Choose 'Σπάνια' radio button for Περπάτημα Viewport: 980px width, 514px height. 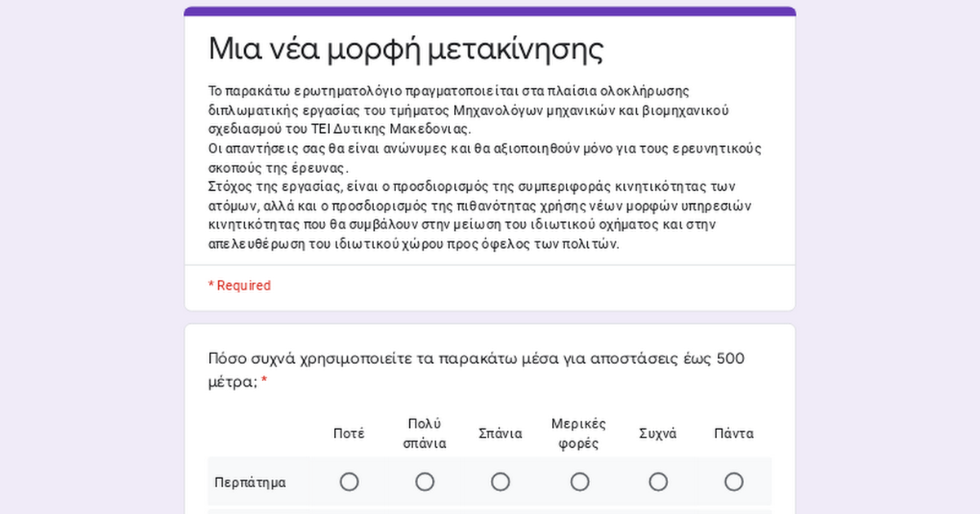pyautogui.click(x=501, y=482)
